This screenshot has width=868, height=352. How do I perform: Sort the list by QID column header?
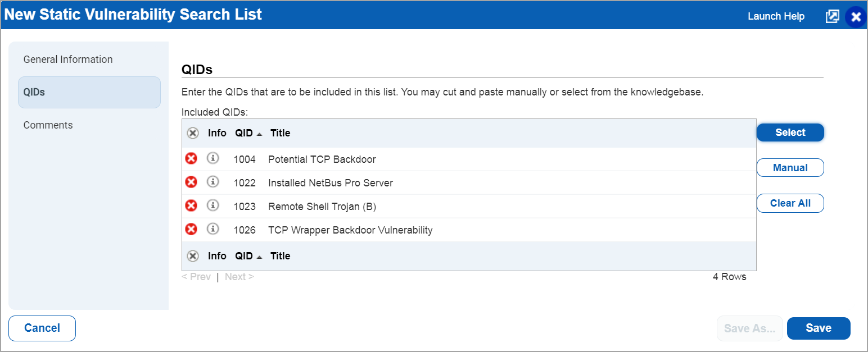click(244, 133)
